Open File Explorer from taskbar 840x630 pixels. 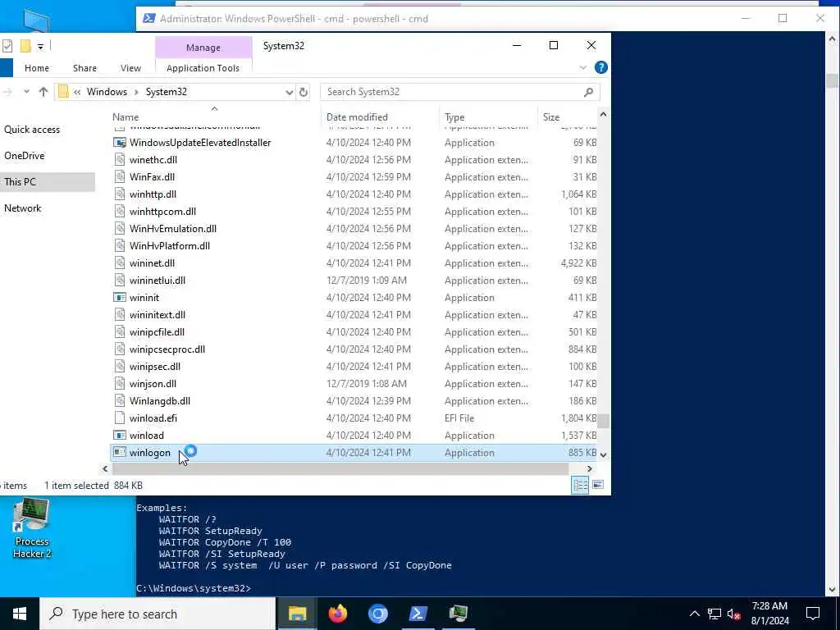click(x=297, y=614)
